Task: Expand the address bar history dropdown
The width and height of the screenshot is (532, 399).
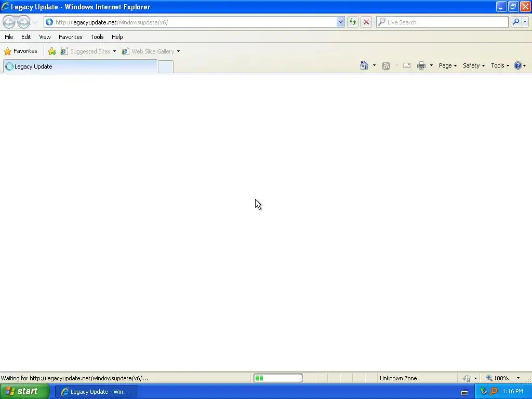Action: [x=340, y=22]
